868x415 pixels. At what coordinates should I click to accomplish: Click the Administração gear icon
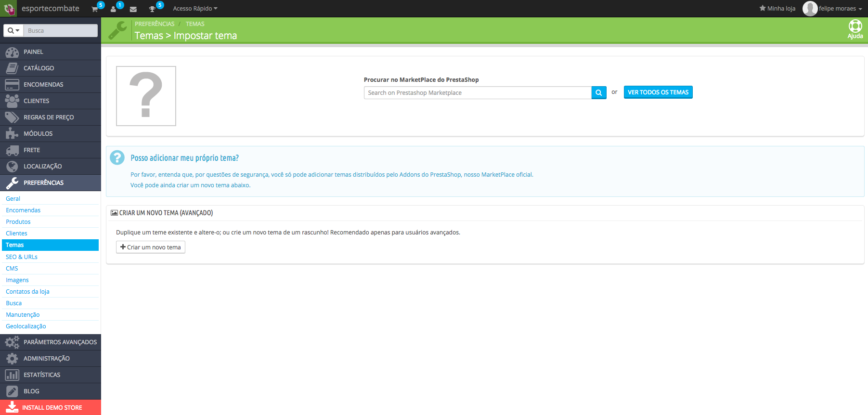12,359
